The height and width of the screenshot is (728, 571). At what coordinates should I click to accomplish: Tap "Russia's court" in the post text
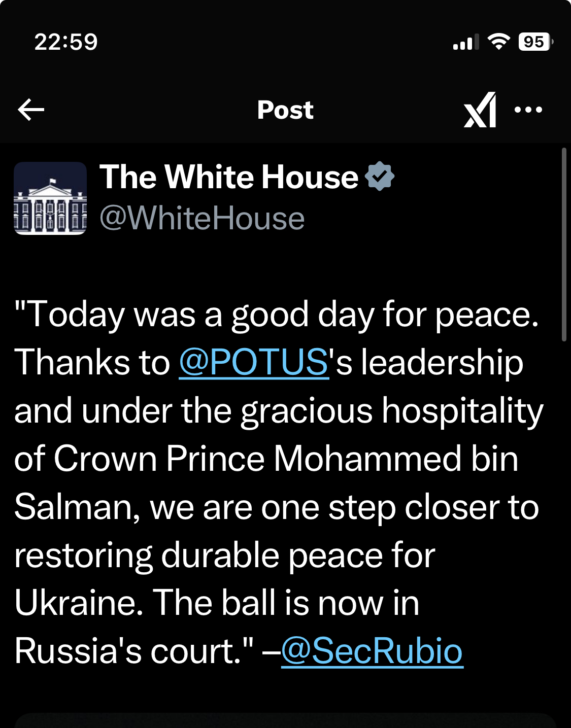[127, 650]
